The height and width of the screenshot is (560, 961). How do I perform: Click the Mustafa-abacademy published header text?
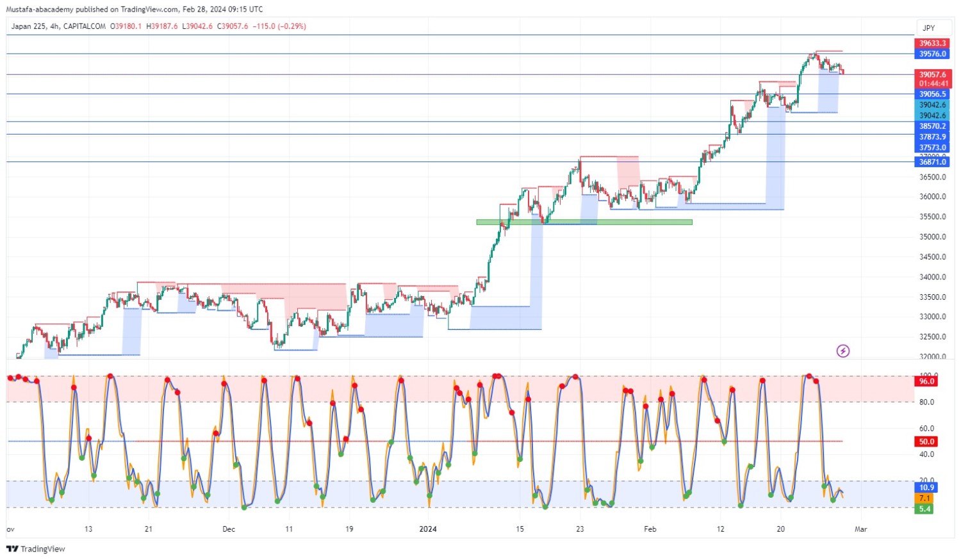[134, 9]
